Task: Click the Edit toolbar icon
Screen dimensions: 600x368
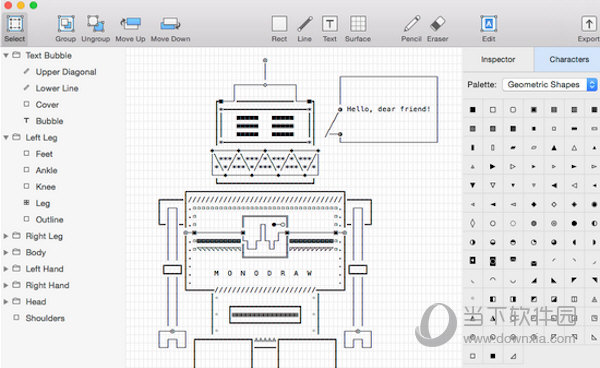Action: click(x=489, y=28)
